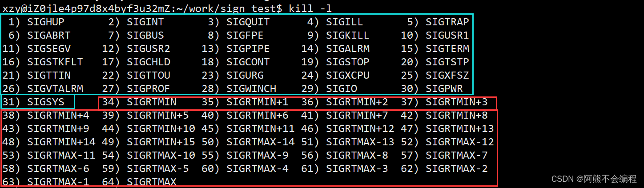Image resolution: width=644 pixels, height=188 pixels.
Task: Click on SIGRTMAX-11 signal name
Action: 61,156
